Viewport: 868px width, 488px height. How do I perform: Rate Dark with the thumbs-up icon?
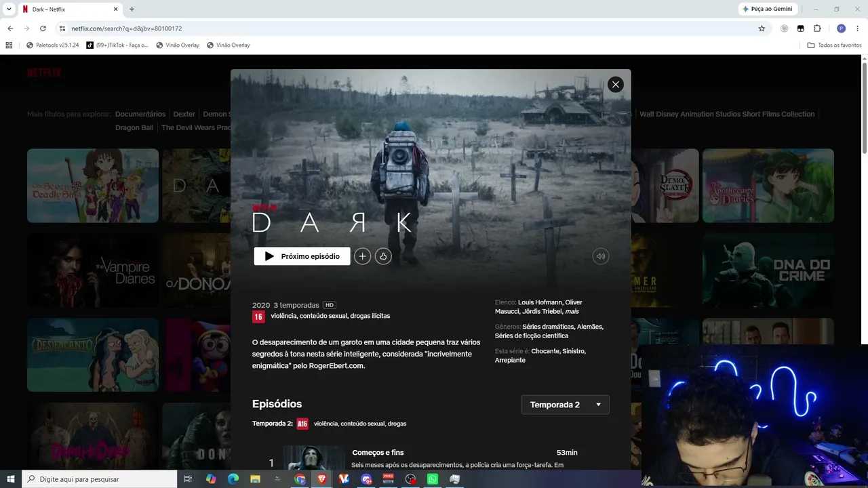pos(383,256)
